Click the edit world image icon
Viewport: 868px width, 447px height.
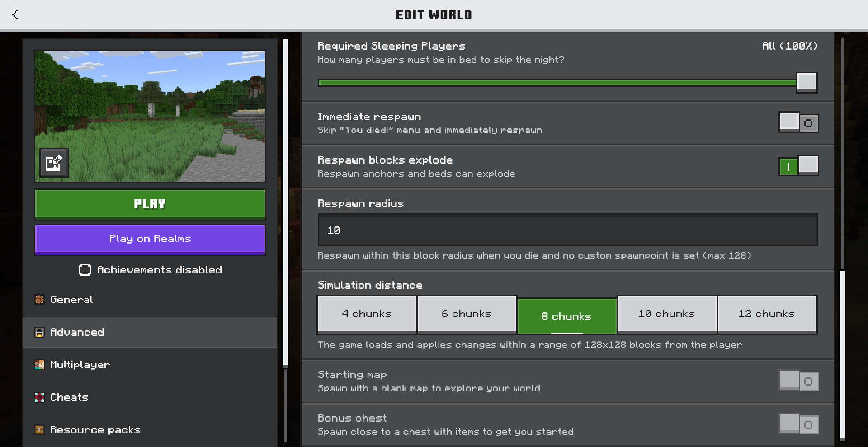click(x=54, y=163)
